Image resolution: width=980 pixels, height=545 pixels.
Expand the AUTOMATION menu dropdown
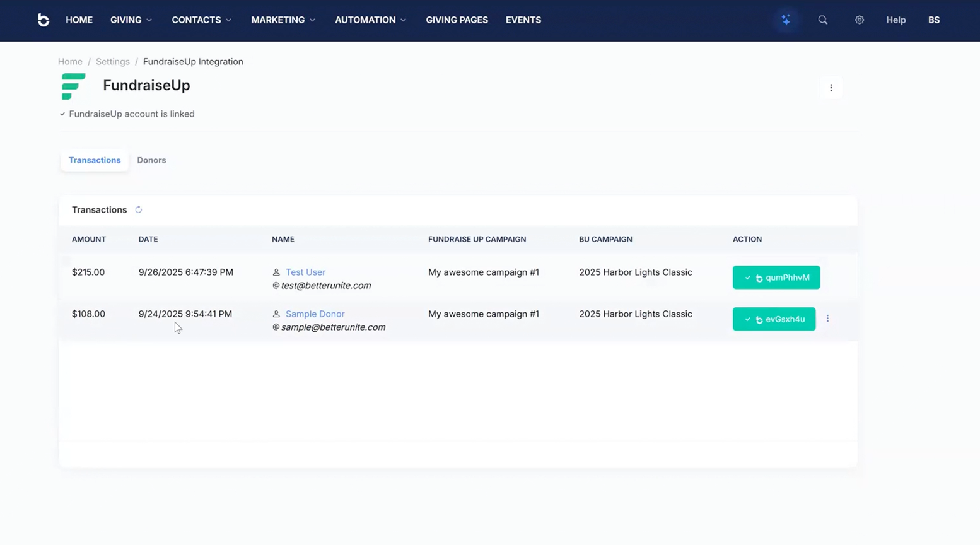click(371, 20)
